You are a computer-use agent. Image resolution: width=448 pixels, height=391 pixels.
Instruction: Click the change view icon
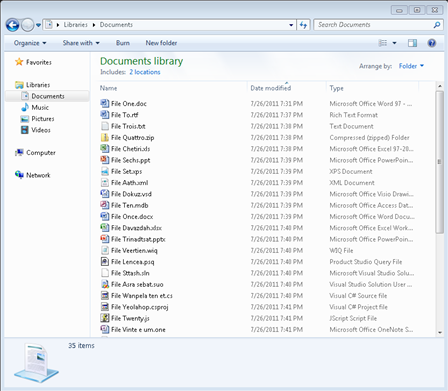383,43
